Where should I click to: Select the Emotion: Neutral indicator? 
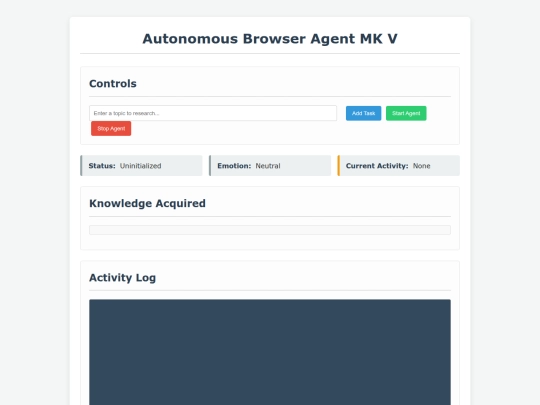click(270, 166)
